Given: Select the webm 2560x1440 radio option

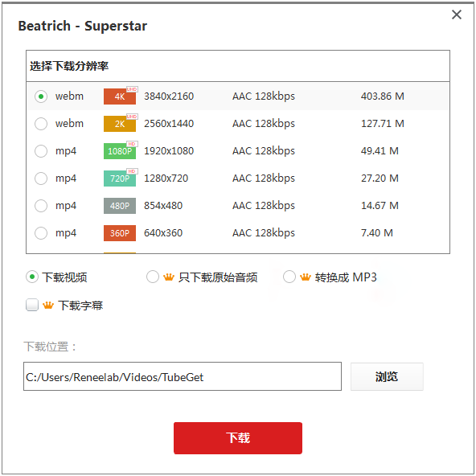Looking at the screenshot, I should tap(41, 124).
